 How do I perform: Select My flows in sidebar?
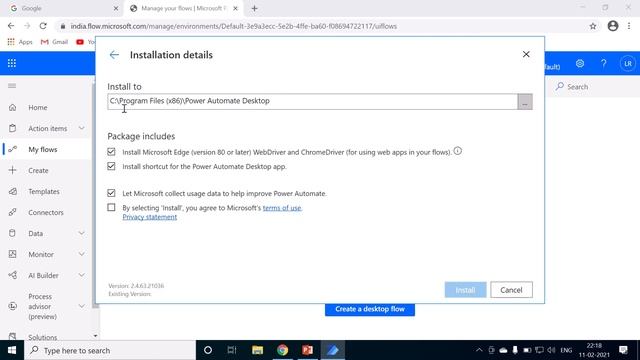pos(43,149)
